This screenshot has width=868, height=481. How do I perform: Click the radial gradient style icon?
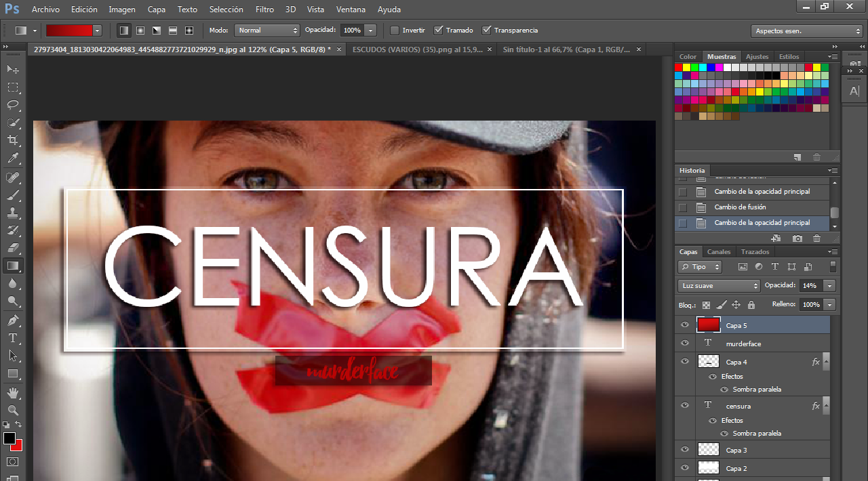coord(140,30)
